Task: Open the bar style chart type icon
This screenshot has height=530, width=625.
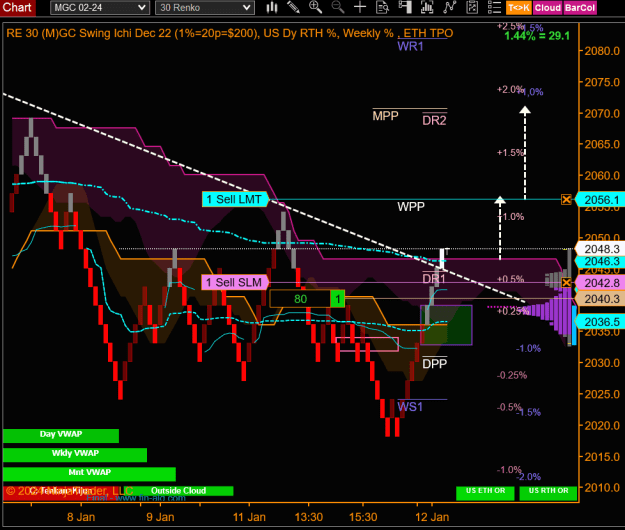Action: tap(272, 7)
